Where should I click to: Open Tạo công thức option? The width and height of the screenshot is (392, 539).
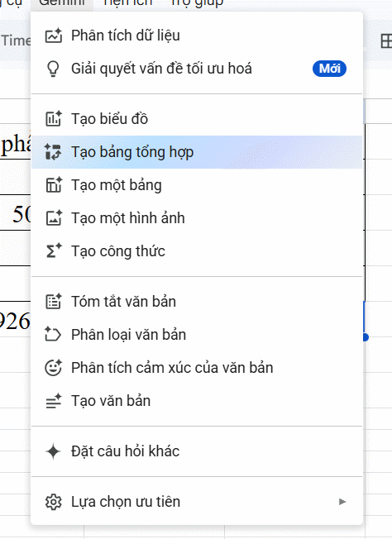pos(197,251)
